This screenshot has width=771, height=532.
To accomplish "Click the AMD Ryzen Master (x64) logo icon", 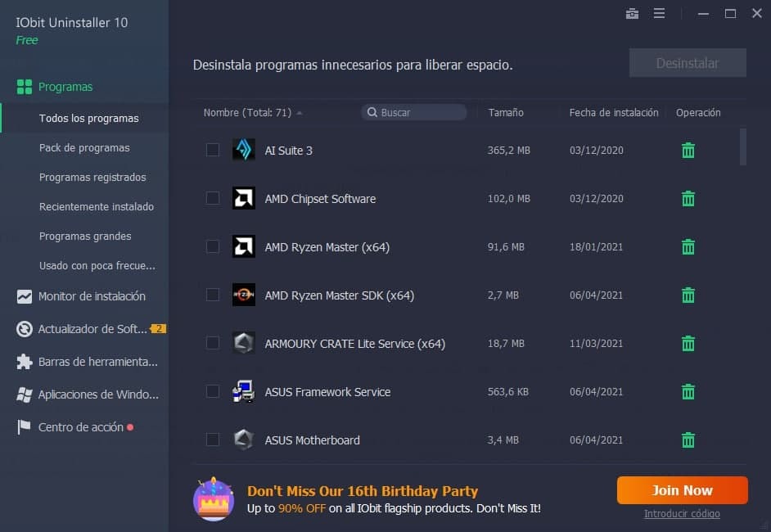I will click(243, 246).
